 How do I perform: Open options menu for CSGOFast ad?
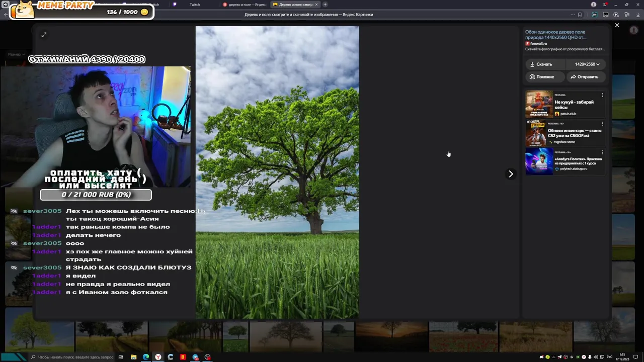click(x=602, y=124)
